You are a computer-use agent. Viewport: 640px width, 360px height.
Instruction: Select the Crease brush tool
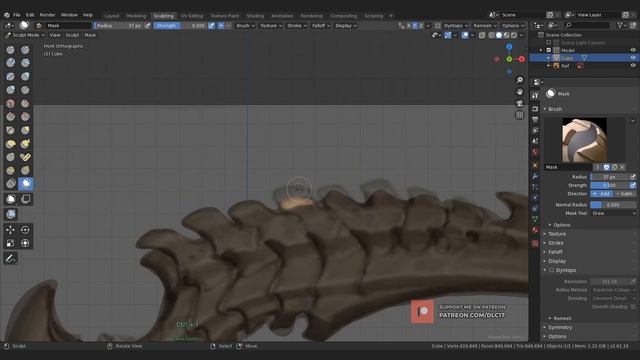pos(25,90)
